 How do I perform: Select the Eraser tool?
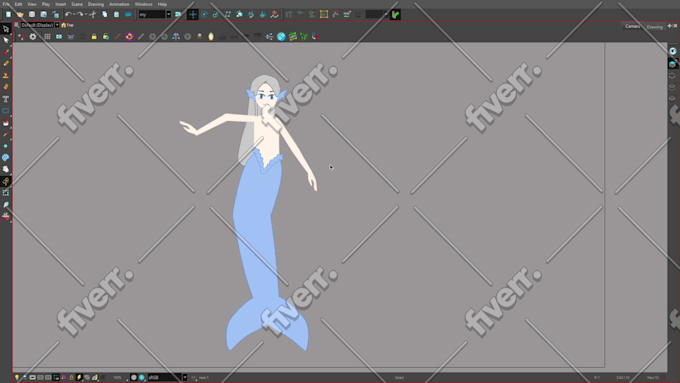6,87
